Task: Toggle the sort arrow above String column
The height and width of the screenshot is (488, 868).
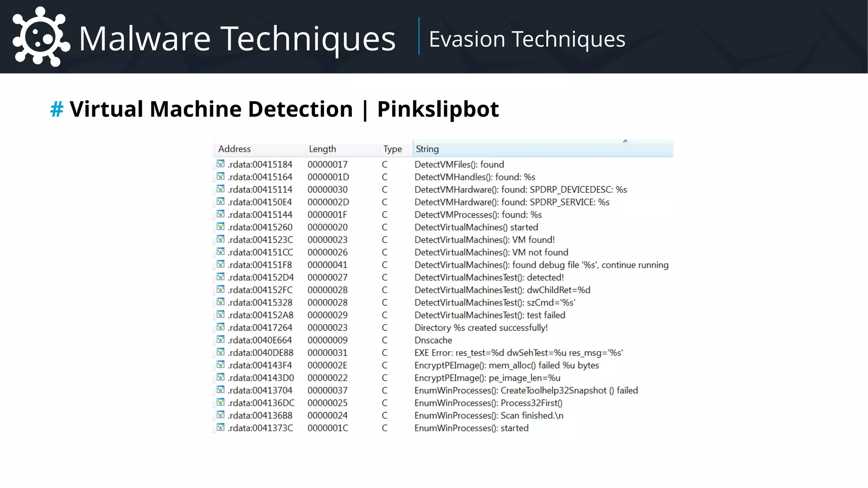Action: pos(625,141)
